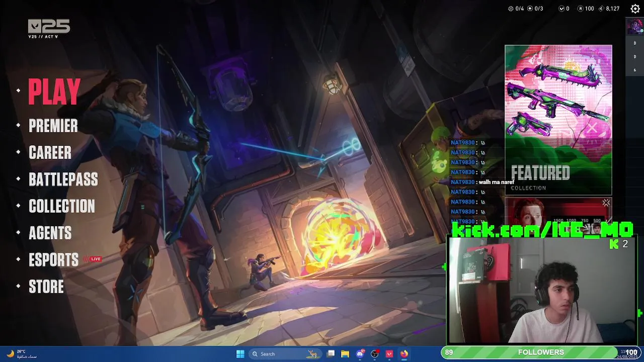Image resolution: width=644 pixels, height=362 pixels.
Task: Open the CAREER page
Action: 50,152
